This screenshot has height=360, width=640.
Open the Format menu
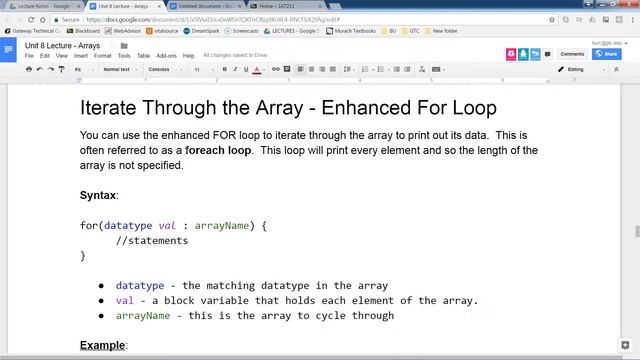click(102, 56)
